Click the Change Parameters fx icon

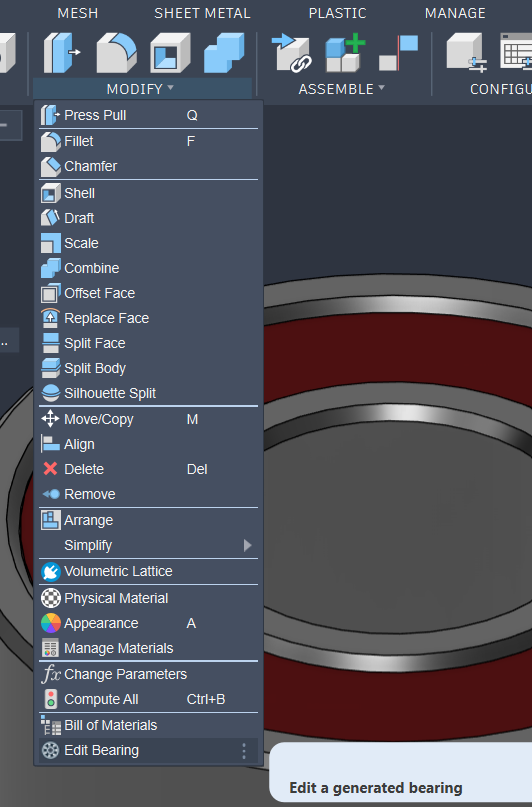click(x=50, y=674)
